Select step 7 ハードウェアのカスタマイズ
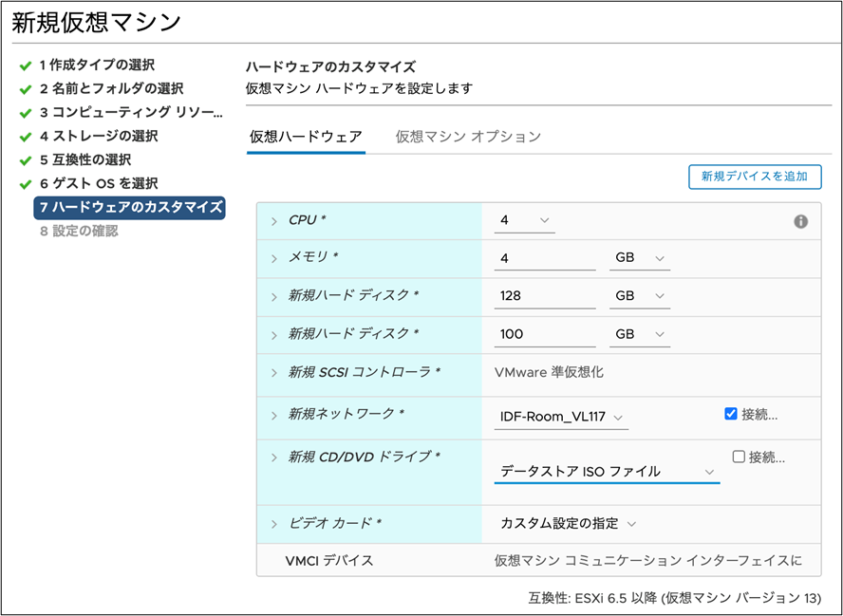Viewport: 843px width, 616px height. (x=129, y=208)
